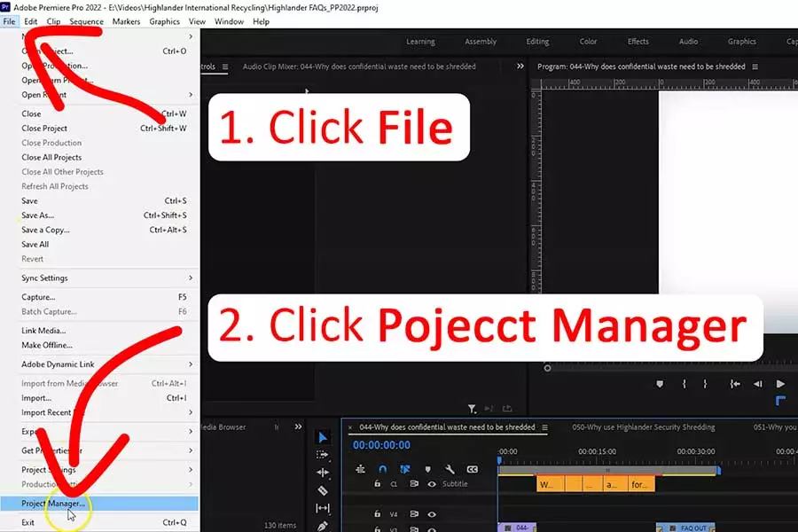
Task: Toggle Linked Selection button
Action: [405, 469]
